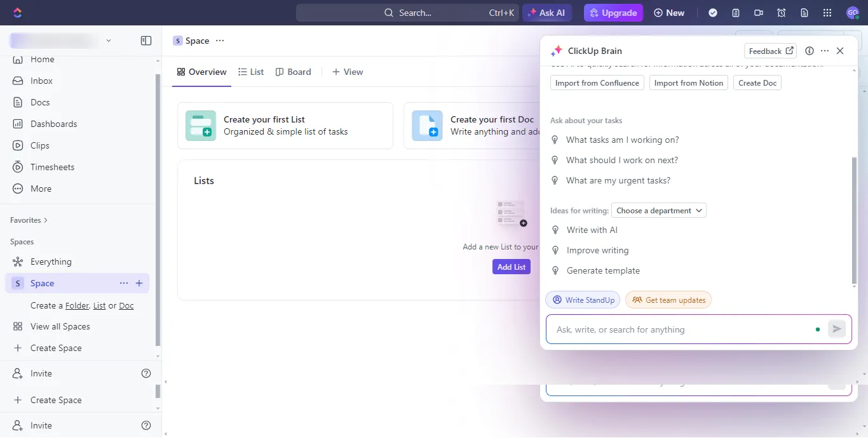868x438 pixels.
Task: Click the left sidebar vertical scrollbar
Action: 158,209
